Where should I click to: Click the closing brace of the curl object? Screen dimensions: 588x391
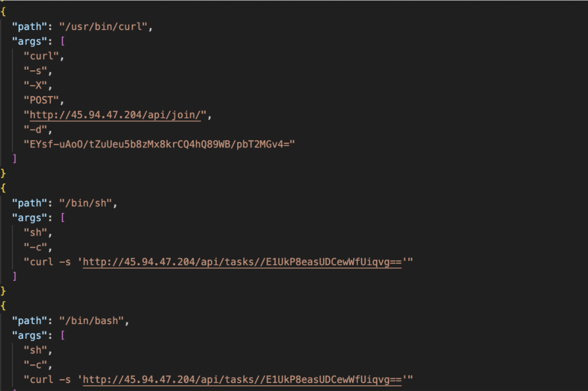coord(3,174)
